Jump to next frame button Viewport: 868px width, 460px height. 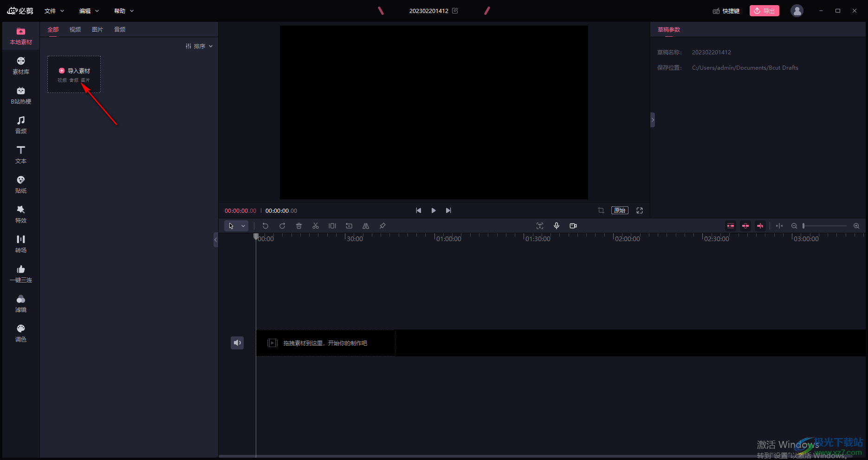pyautogui.click(x=448, y=210)
